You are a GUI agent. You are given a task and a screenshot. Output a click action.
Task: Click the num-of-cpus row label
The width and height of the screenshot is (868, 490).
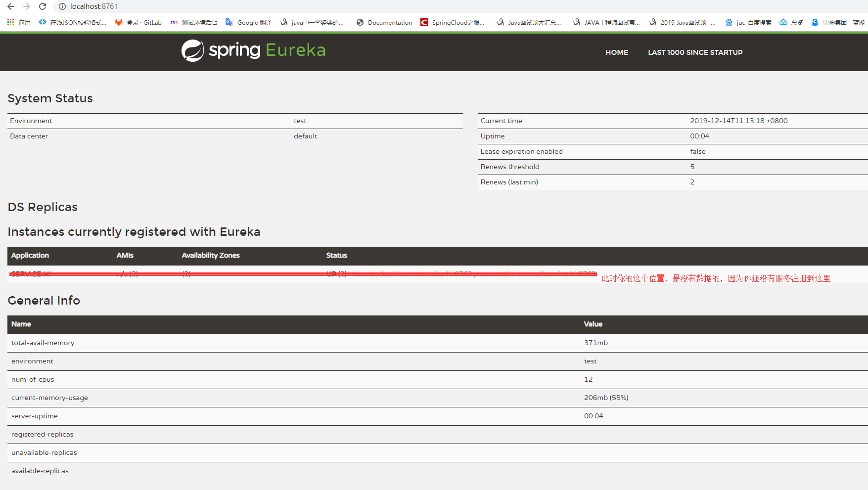pos(33,380)
